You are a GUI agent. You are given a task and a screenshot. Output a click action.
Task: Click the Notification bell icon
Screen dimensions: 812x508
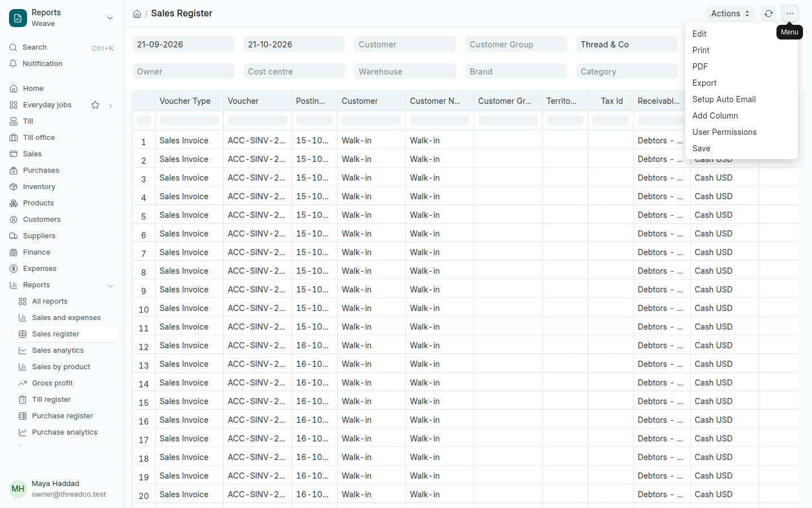(x=13, y=64)
